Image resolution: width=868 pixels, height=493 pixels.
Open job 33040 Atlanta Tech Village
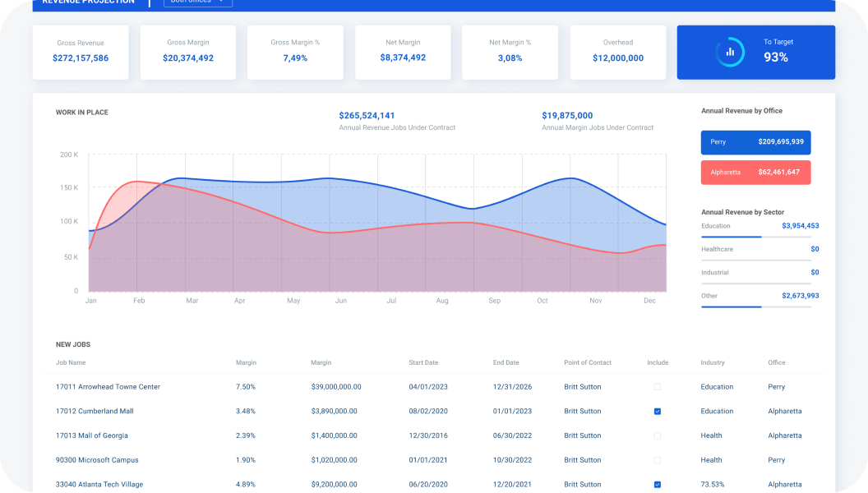click(99, 484)
